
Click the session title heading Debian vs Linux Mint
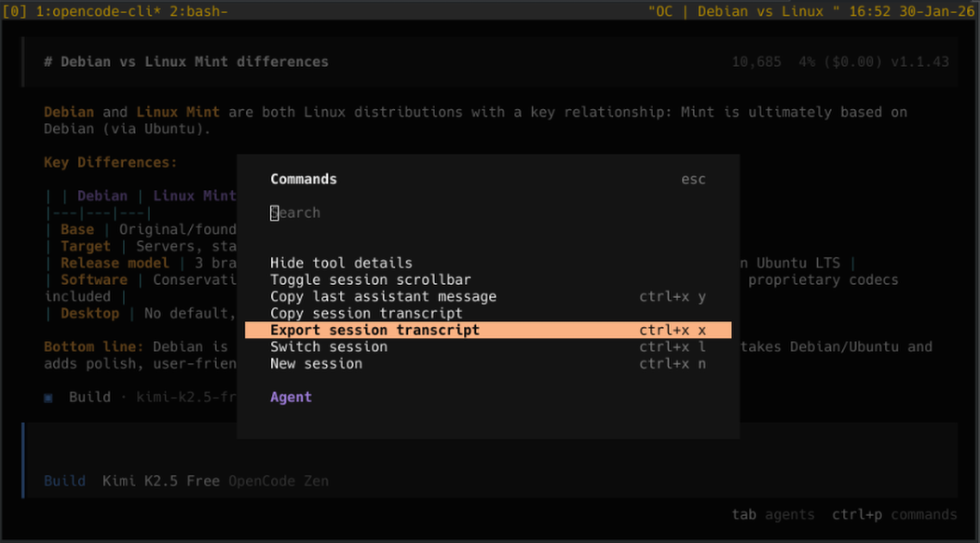pos(186,62)
